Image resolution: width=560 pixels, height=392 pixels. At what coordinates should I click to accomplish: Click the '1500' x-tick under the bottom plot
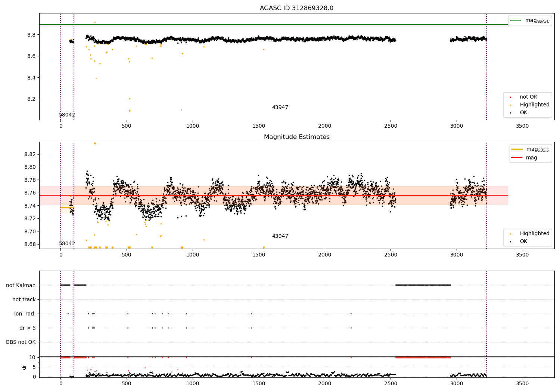(x=258, y=384)
